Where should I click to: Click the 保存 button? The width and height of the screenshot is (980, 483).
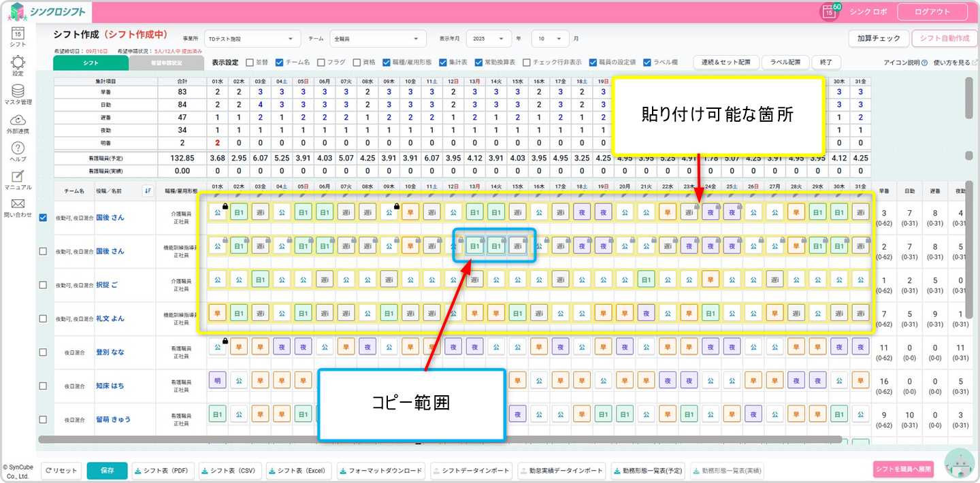pyautogui.click(x=107, y=471)
